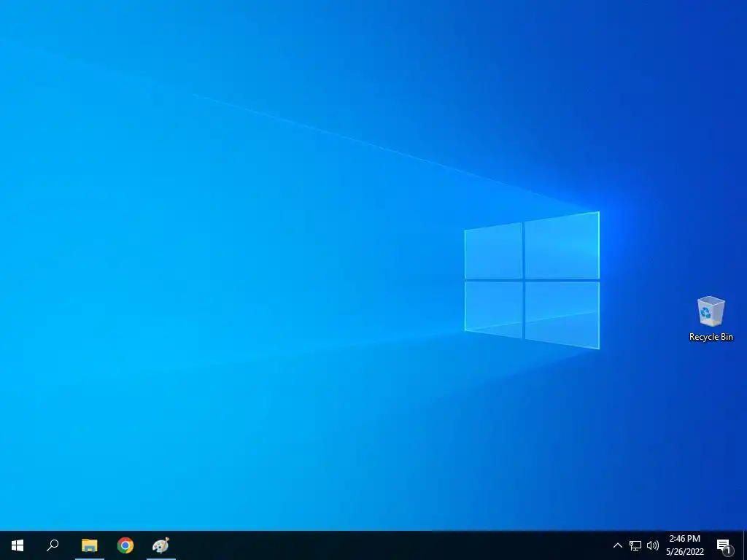Click Show desktop sliver at taskbar edge
This screenshot has width=747, height=560.
pyautogui.click(x=745, y=545)
